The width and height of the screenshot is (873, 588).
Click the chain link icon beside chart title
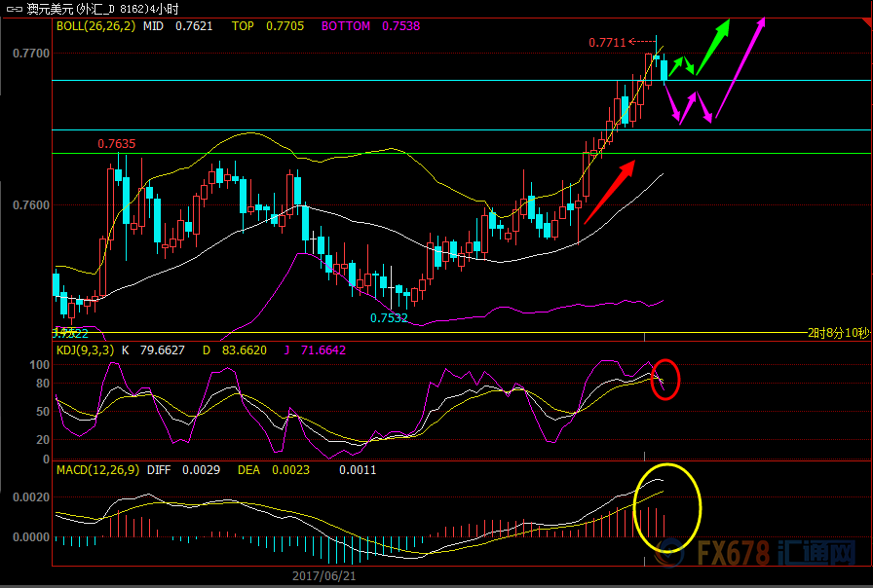coord(15,9)
